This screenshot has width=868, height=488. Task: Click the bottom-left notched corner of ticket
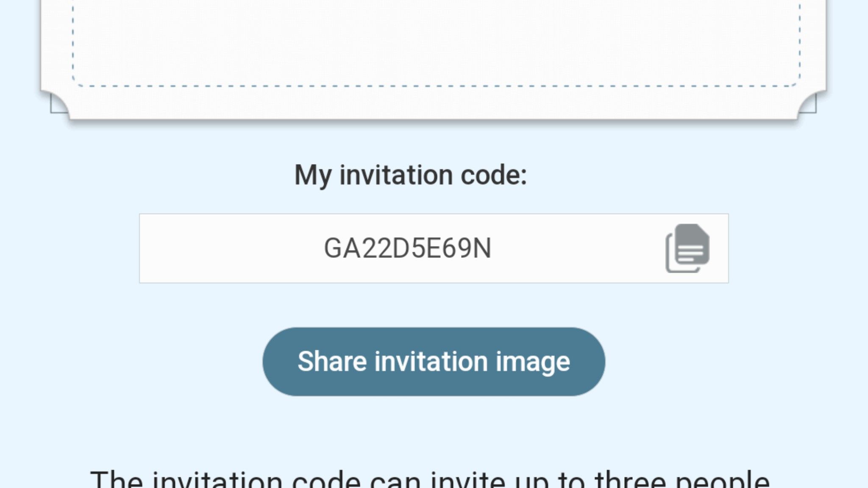(x=58, y=104)
